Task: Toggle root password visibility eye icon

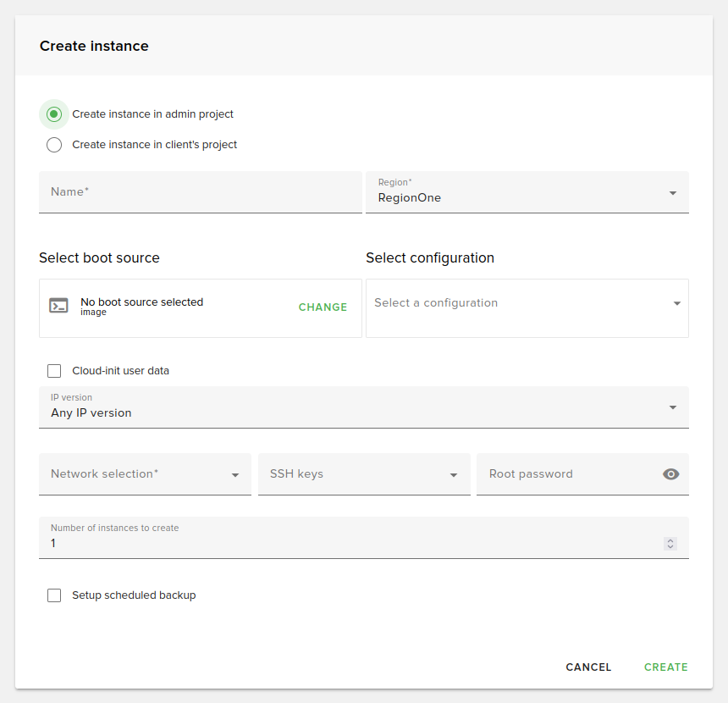Action: 670,474
